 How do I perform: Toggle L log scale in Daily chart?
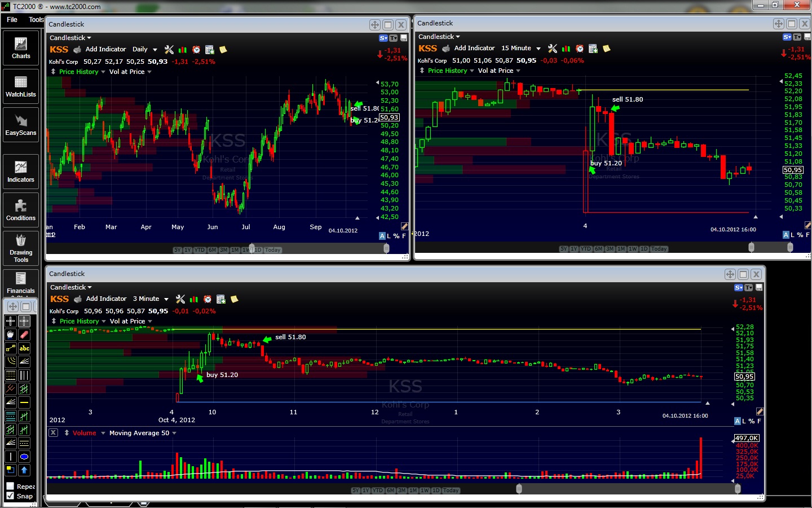(389, 236)
